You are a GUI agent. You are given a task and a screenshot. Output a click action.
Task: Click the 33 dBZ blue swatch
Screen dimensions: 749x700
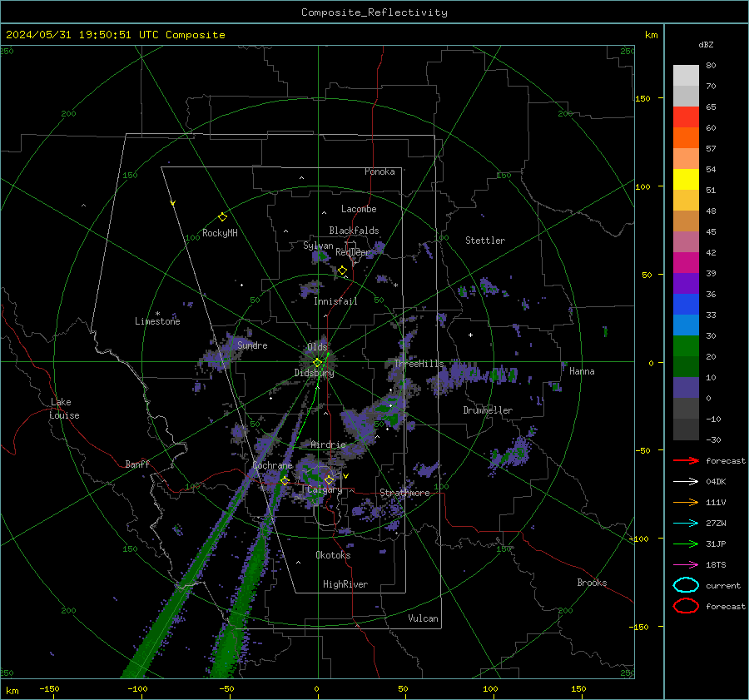tap(686, 304)
